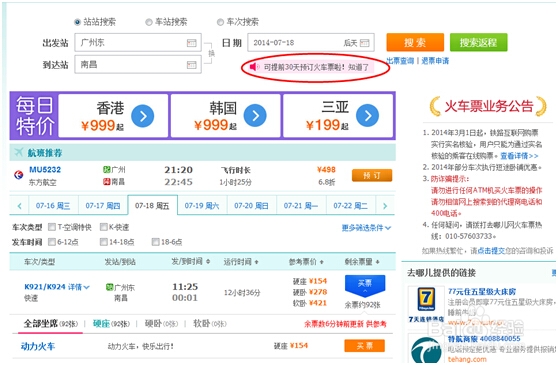This screenshot has height=365, width=558.
Task: Click the red arrival icon beside 南昌 flight
Action: (106, 182)
